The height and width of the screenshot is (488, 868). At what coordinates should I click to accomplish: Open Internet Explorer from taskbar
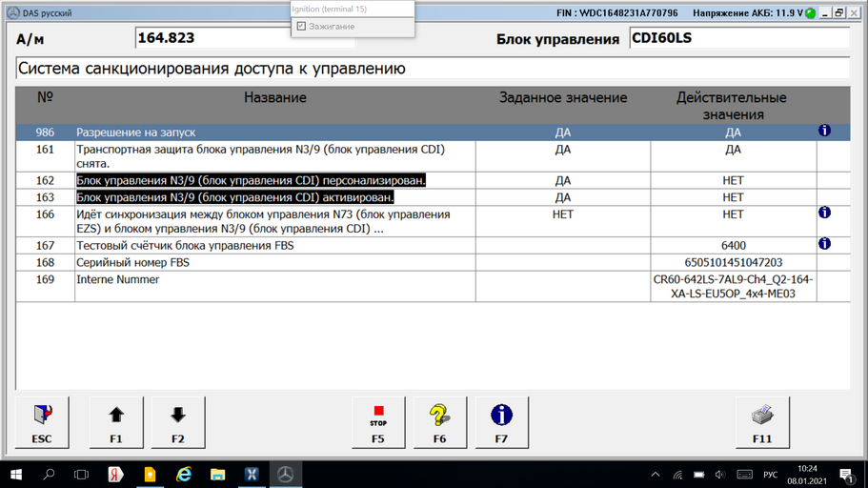184,475
